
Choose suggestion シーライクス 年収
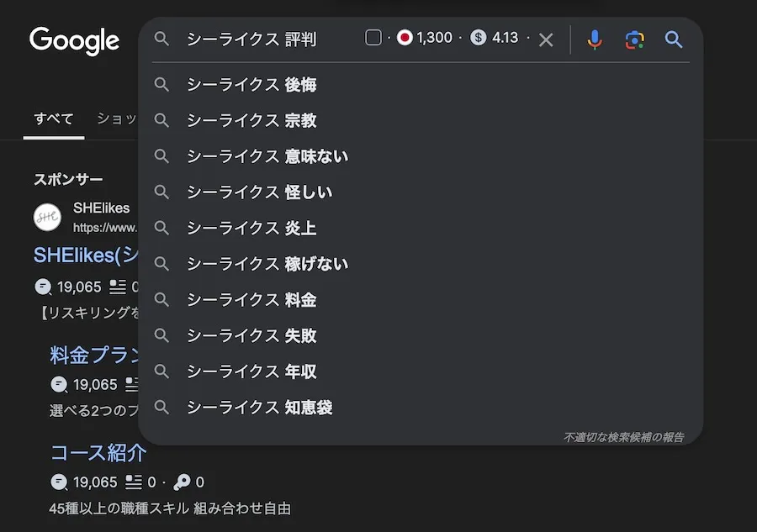[x=421, y=371]
